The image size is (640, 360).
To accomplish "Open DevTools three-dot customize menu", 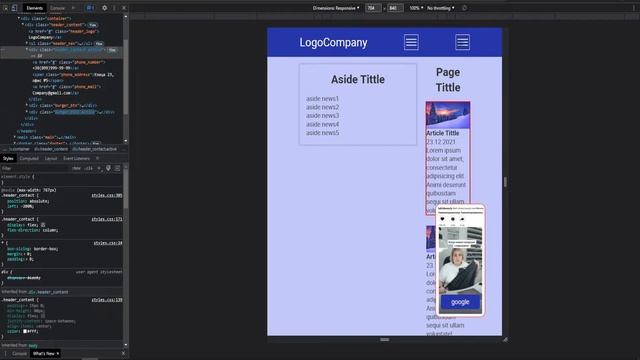I will 114,8.
